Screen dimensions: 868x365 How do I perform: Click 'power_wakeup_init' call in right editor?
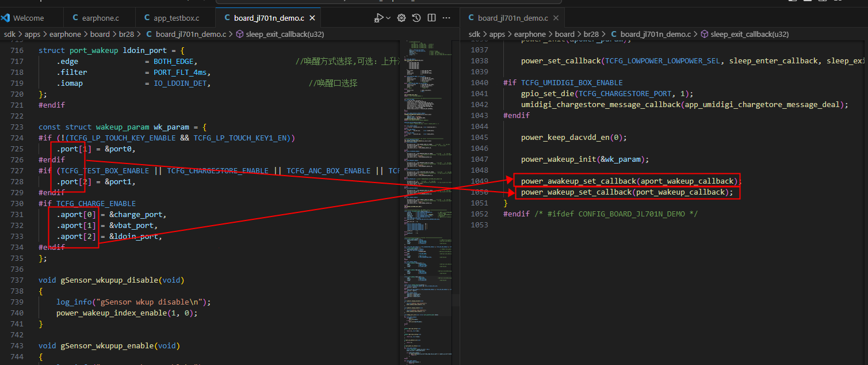559,159
